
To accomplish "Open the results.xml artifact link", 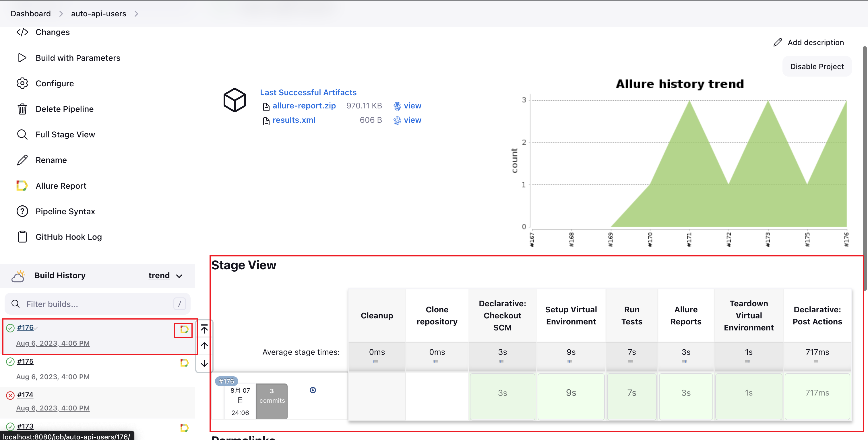I will pyautogui.click(x=293, y=120).
